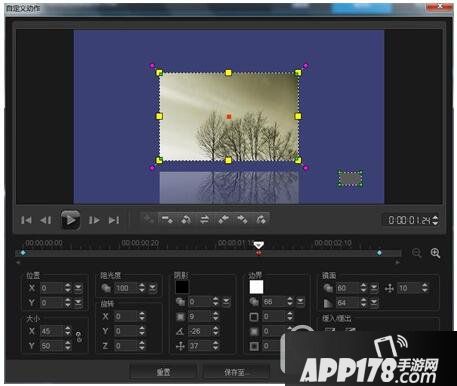The image size is (457, 386).
Task: Select the red middle keyframe marker
Action: 258,253
